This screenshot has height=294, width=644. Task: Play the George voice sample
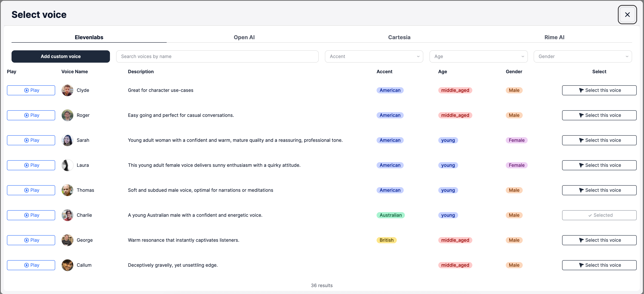pos(31,240)
